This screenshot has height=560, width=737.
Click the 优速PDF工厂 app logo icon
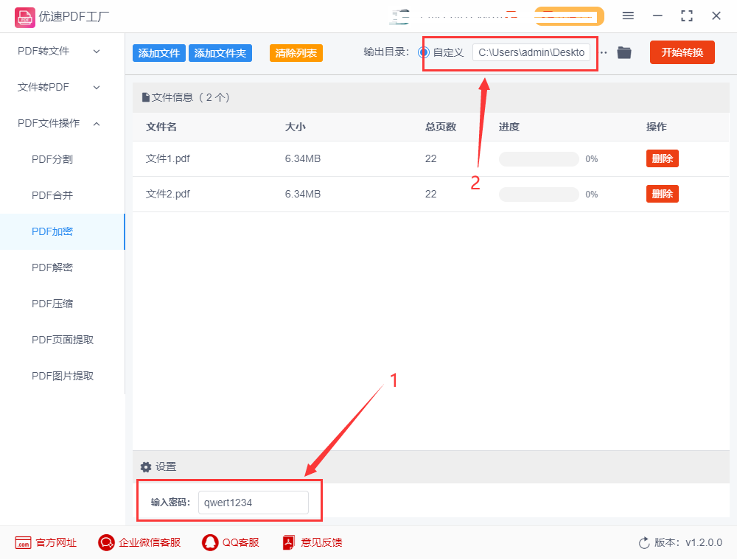pyautogui.click(x=24, y=18)
